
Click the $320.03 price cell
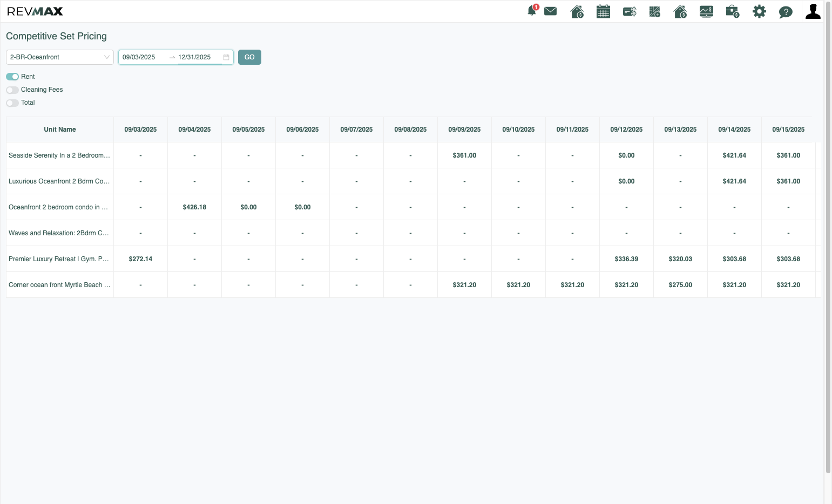(680, 259)
